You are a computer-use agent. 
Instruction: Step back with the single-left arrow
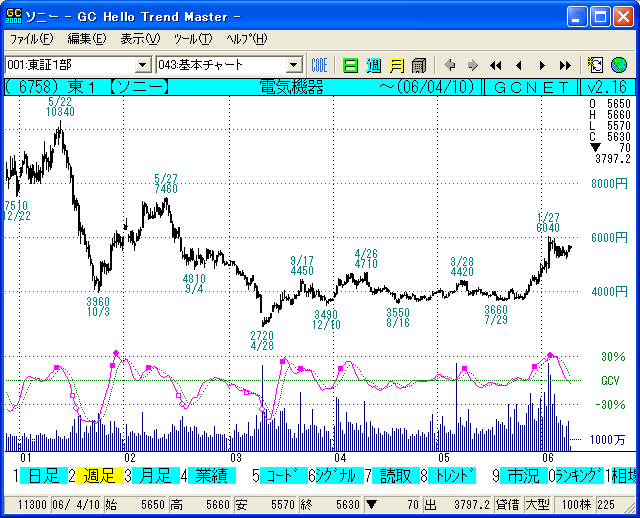[519, 65]
